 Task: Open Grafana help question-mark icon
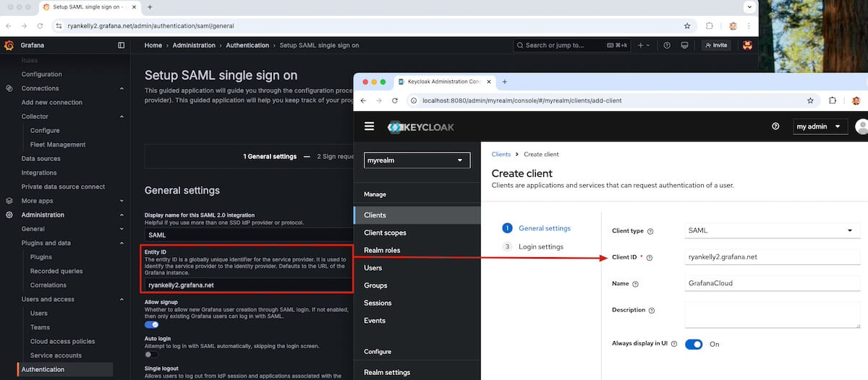point(666,45)
